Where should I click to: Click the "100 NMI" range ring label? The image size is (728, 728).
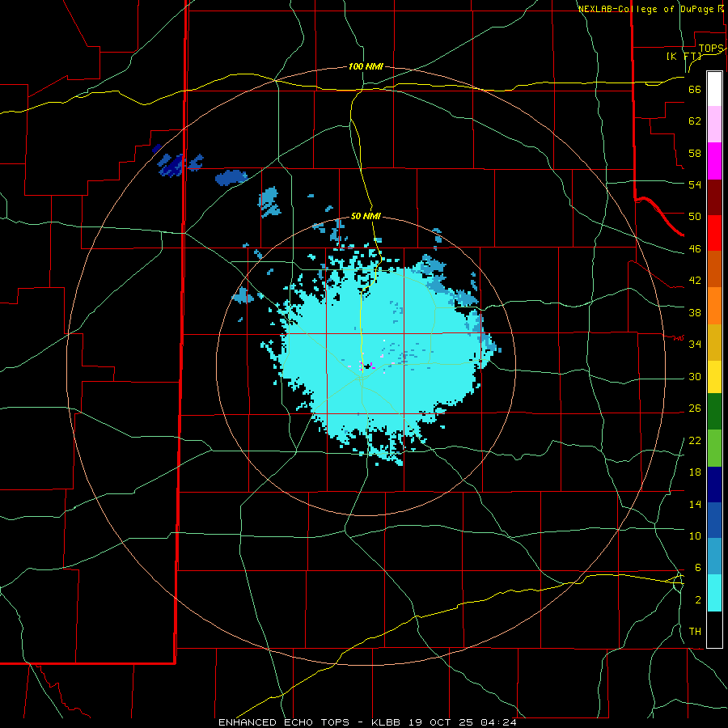[366, 66]
